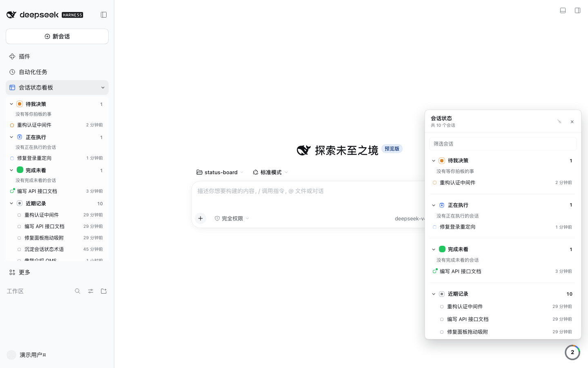The height and width of the screenshot is (368, 588).
Task: Toggle the bottom panel icon at top right
Action: pyautogui.click(x=563, y=10)
